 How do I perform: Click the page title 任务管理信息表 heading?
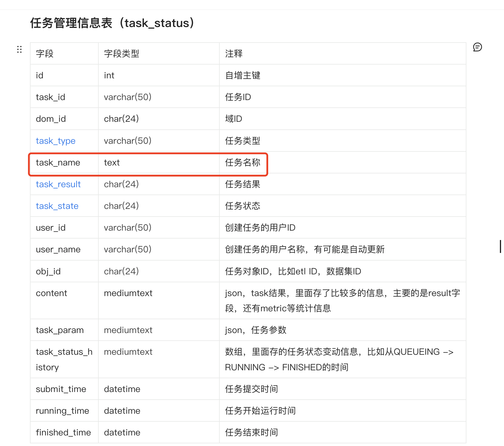coord(112,23)
